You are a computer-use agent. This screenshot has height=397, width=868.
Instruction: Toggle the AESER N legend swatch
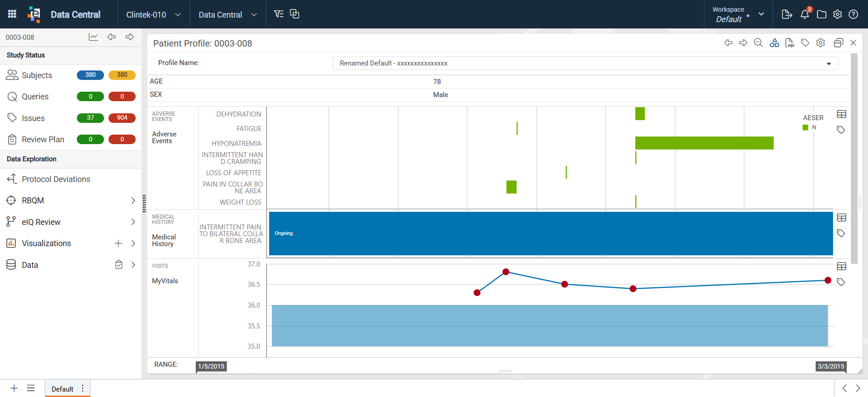(x=805, y=127)
